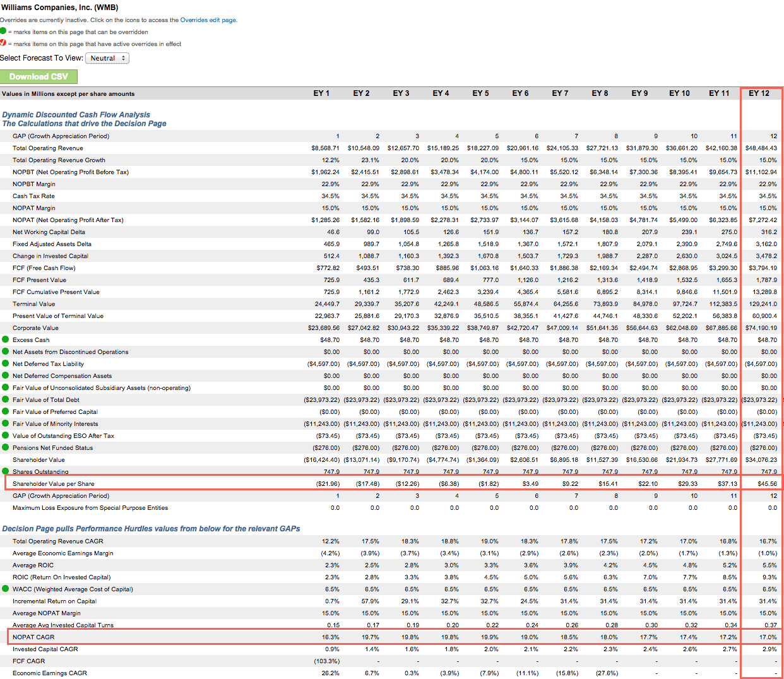784x679 pixels.
Task: Select the EY 3 column header
Action: click(x=401, y=93)
